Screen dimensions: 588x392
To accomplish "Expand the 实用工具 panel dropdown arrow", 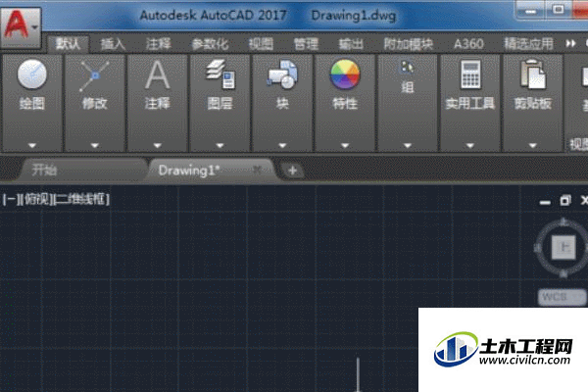I will [470, 145].
